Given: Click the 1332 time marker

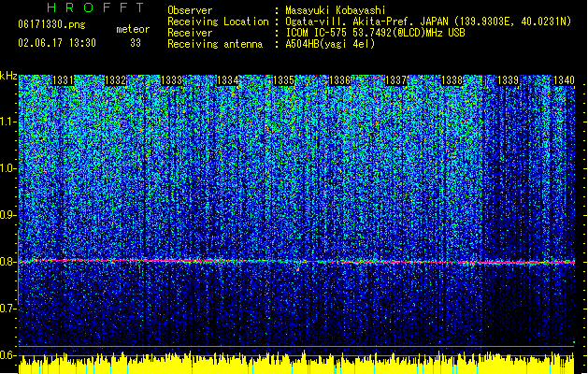Looking at the screenshot, I should pyautogui.click(x=116, y=80).
